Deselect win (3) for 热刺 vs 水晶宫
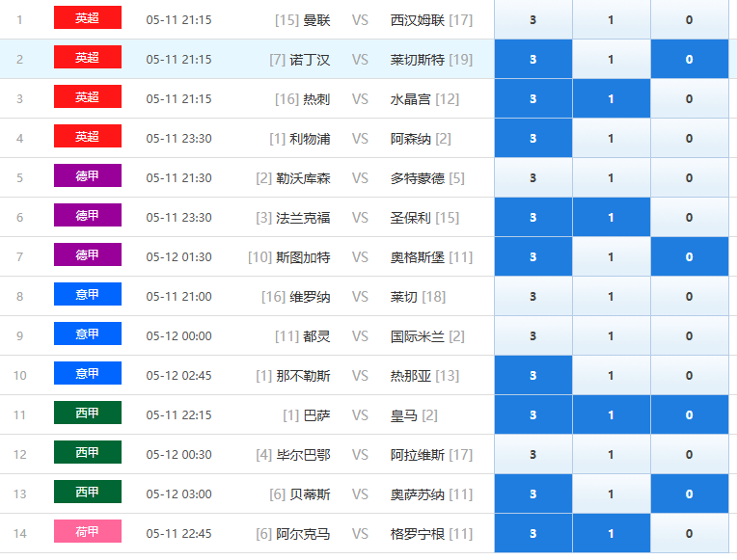737x560 pixels. pos(533,98)
